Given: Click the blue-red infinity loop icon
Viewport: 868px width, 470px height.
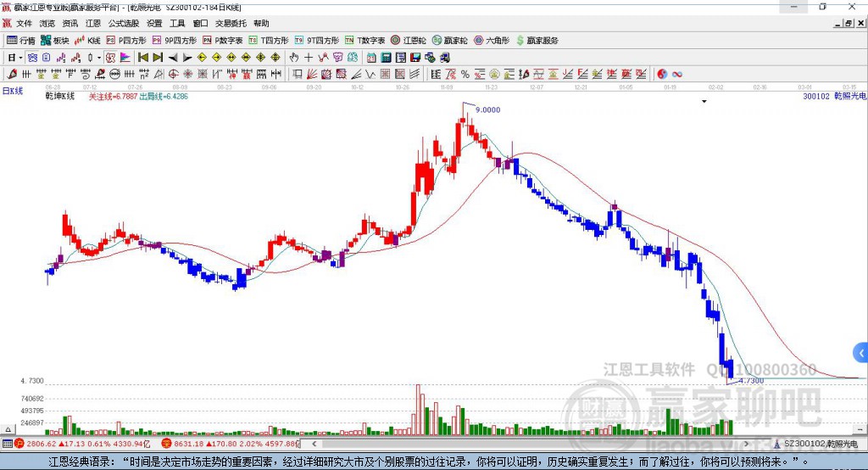Looking at the screenshot, I should 677,75.
